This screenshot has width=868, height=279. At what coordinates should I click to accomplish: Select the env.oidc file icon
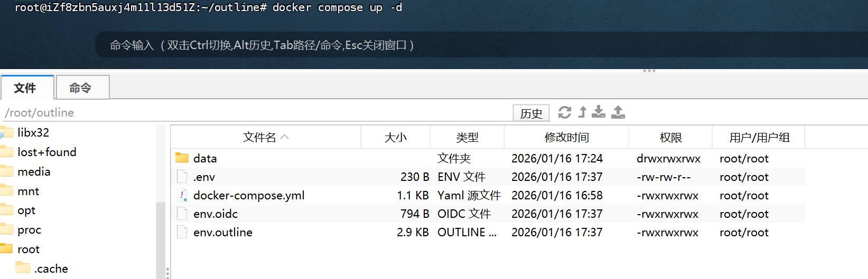pyautogui.click(x=182, y=214)
